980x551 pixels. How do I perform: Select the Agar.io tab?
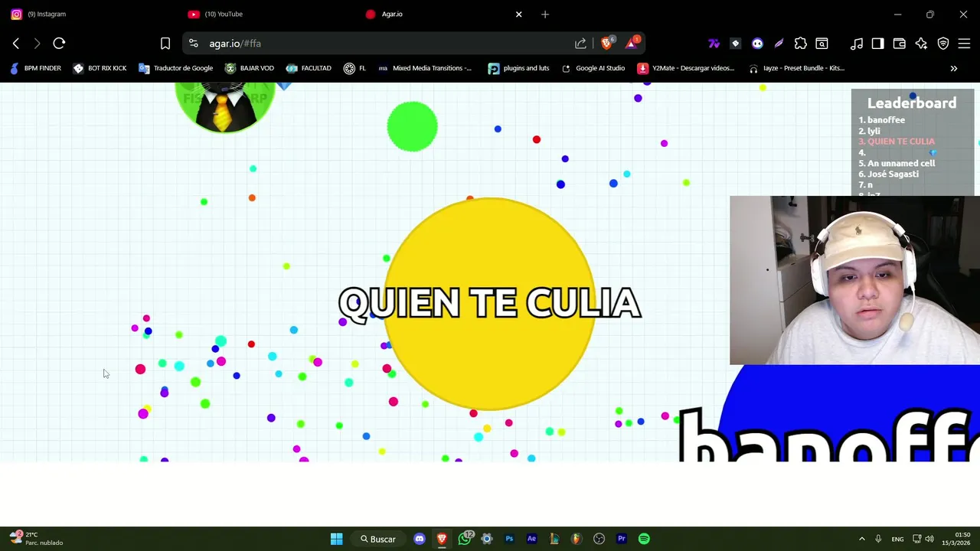pyautogui.click(x=436, y=14)
